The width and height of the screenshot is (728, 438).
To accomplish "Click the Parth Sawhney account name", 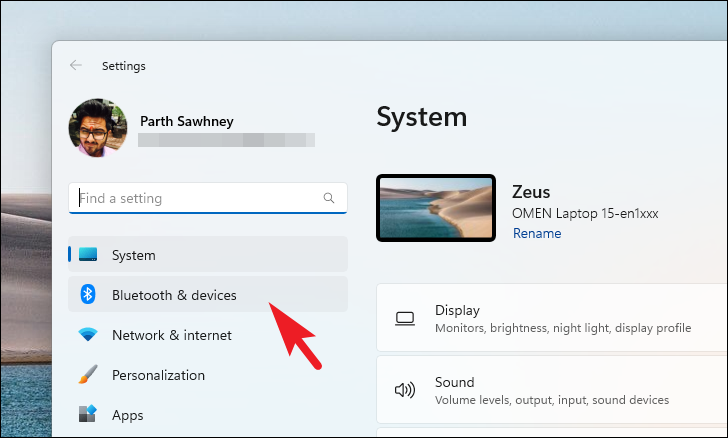I will [187, 121].
